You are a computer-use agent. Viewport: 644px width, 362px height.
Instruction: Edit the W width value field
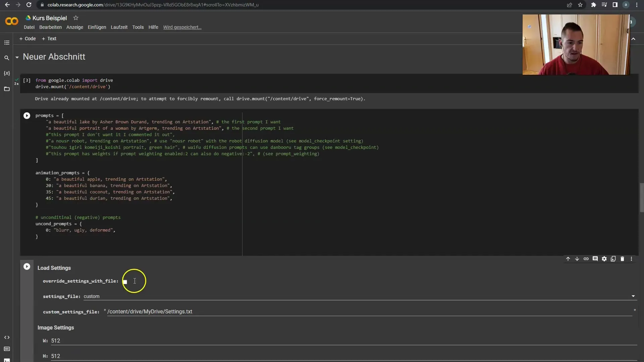[x=344, y=341]
